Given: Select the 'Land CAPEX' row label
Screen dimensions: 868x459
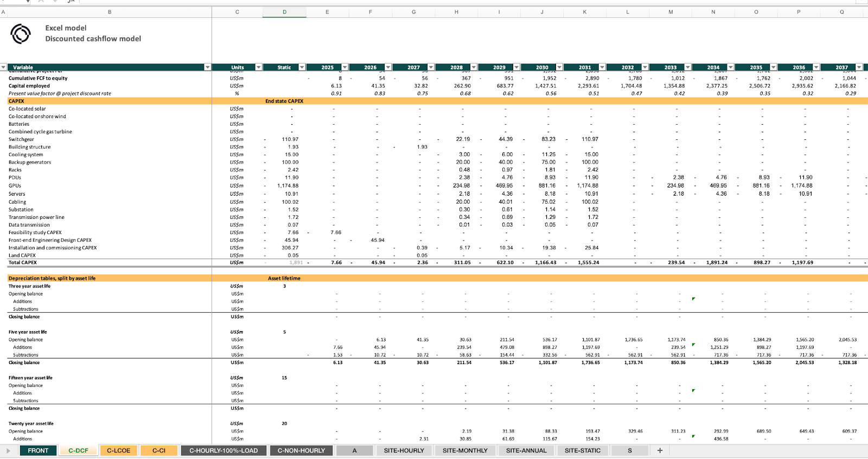Looking at the screenshot, I should [22, 255].
